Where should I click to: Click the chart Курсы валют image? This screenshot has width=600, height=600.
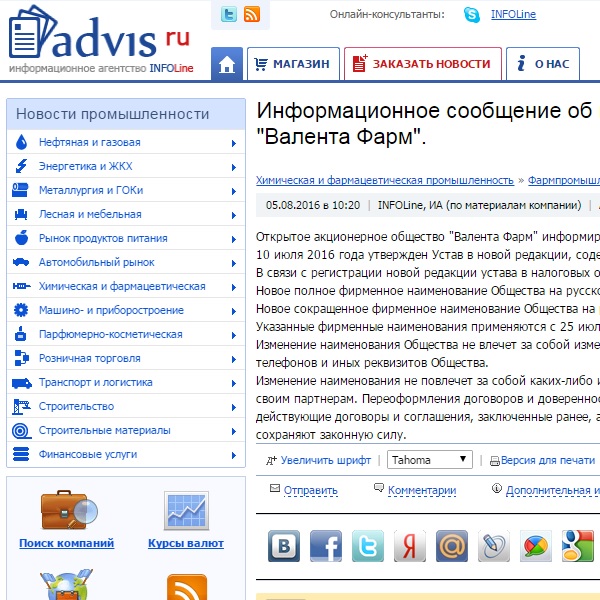(x=186, y=511)
